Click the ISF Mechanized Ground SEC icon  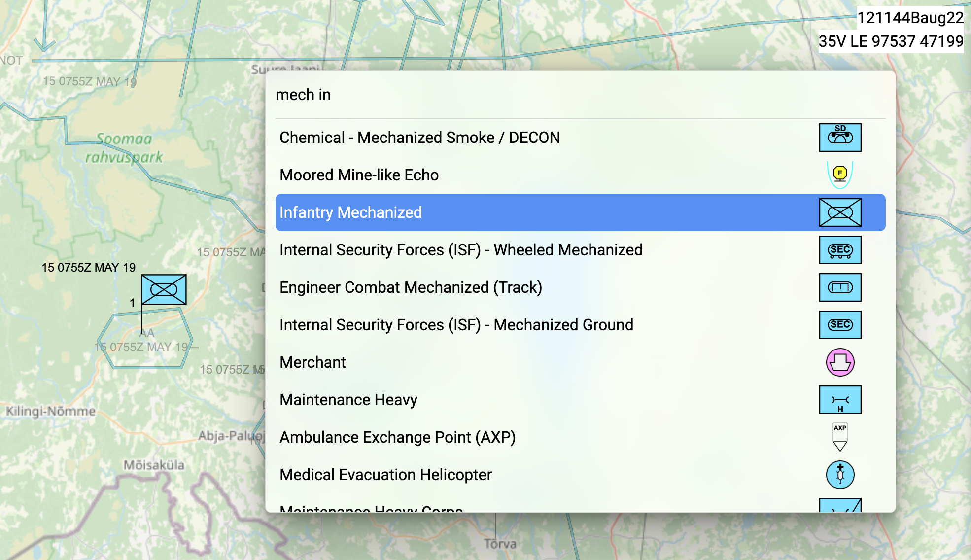pyautogui.click(x=840, y=325)
